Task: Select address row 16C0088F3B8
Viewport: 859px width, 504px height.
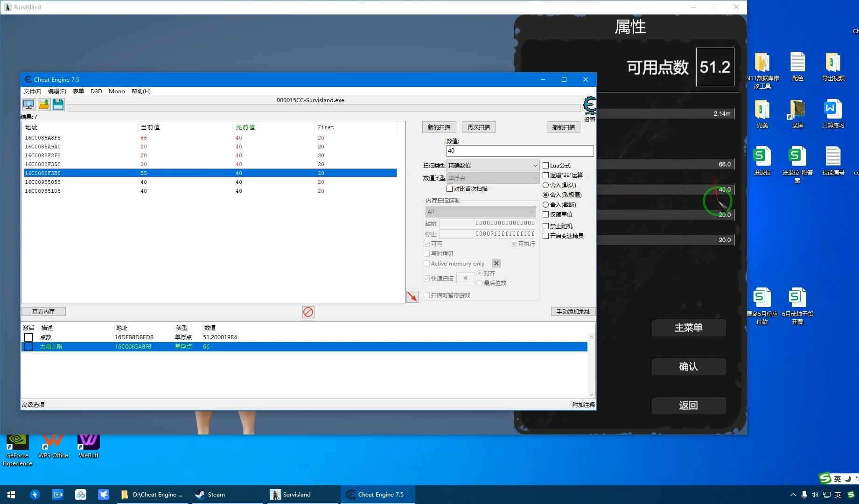Action: tap(210, 173)
